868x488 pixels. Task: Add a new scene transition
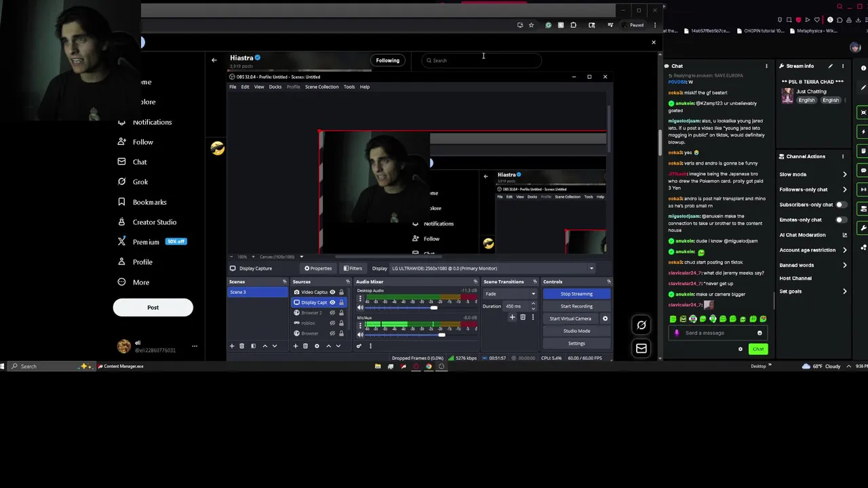pyautogui.click(x=512, y=317)
